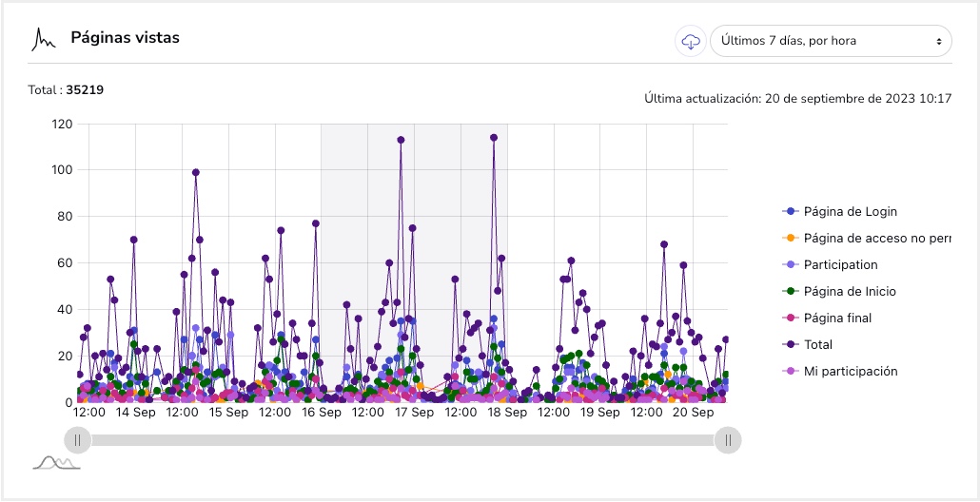Viewport: 980px width, 502px height.
Task: Click the Páginas vistas title
Action: [x=125, y=38]
